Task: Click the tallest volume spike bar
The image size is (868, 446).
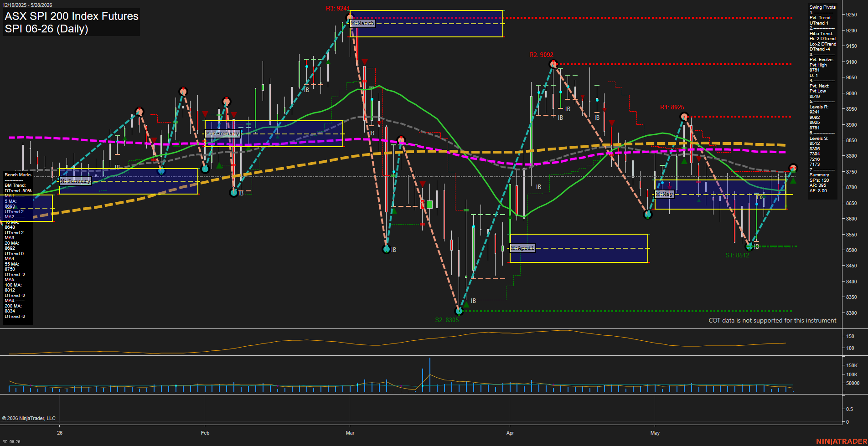Action: [x=429, y=375]
